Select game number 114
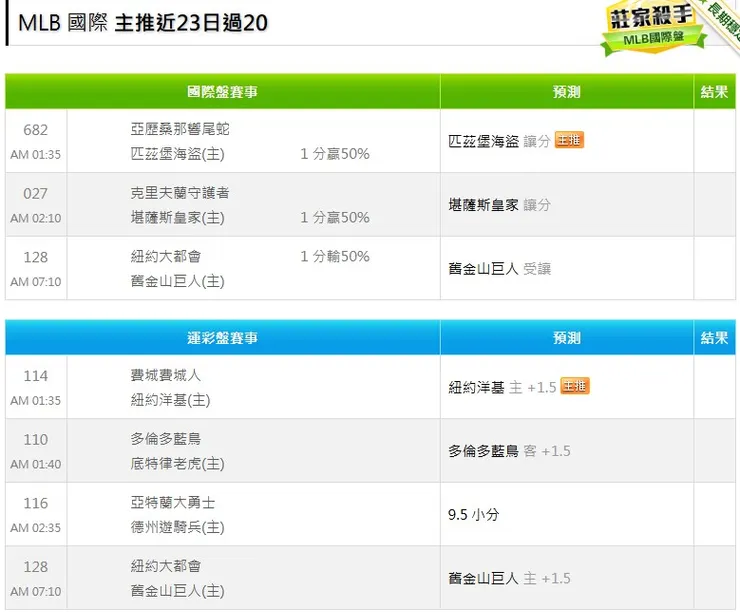 [x=35, y=376]
